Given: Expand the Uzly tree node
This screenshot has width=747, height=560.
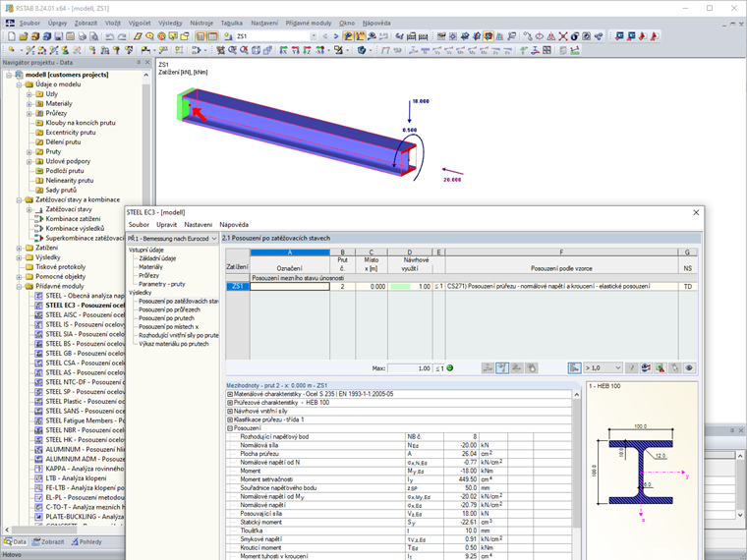Looking at the screenshot, I should pos(29,94).
